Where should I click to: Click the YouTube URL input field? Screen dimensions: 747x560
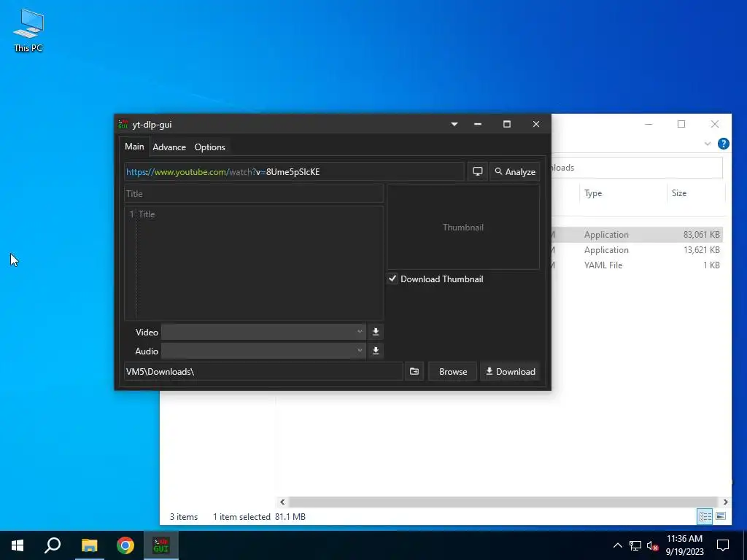tap(294, 172)
